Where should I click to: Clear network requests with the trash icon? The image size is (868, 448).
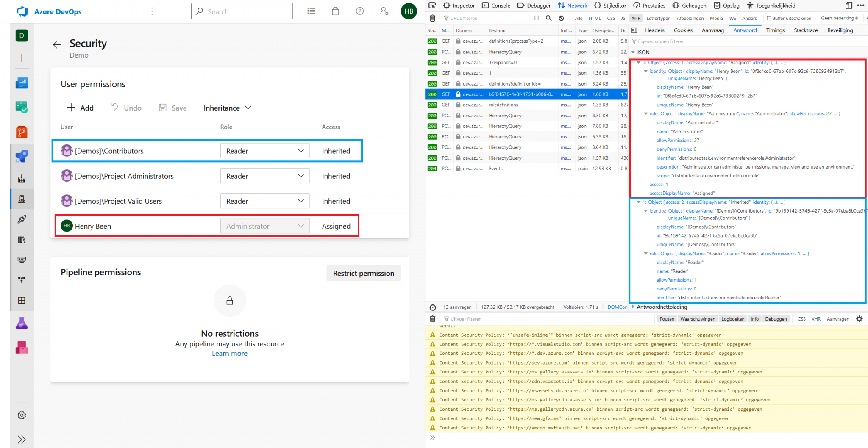tap(432, 18)
